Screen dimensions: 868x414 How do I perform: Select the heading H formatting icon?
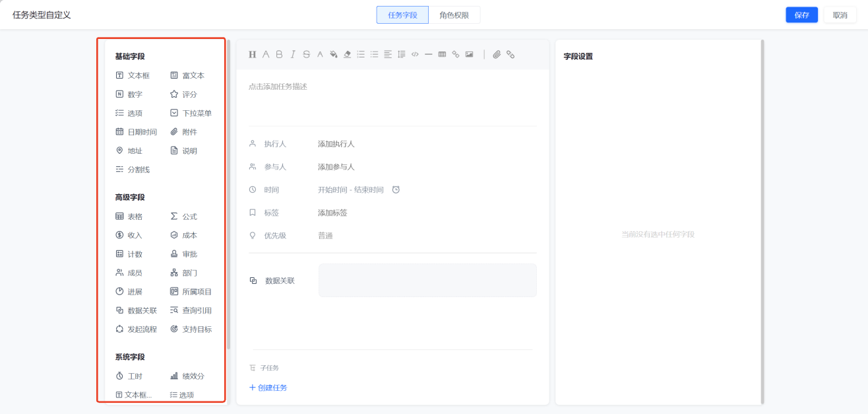tap(252, 54)
